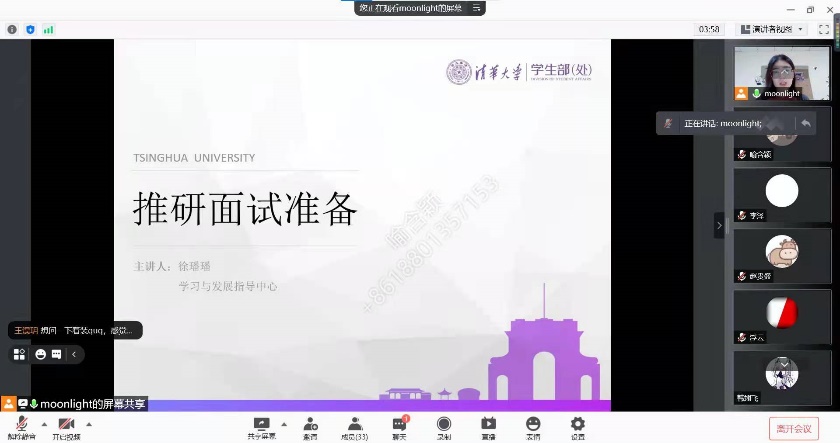Open the Invite participants icon
This screenshot has height=443, width=840.
[311, 425]
